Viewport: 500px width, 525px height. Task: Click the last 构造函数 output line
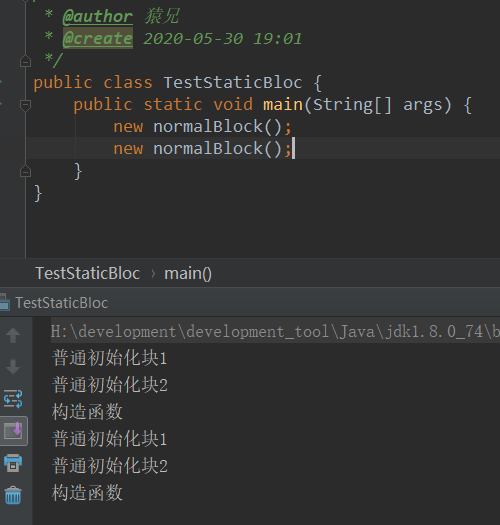click(87, 493)
